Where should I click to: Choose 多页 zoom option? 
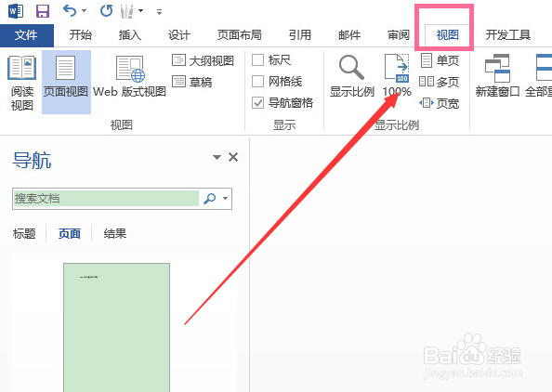tap(440, 82)
